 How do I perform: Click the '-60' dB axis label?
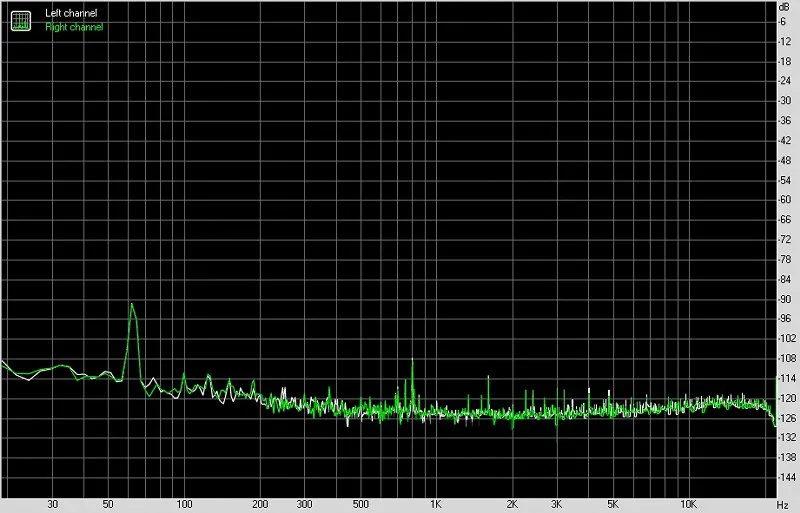(x=785, y=200)
